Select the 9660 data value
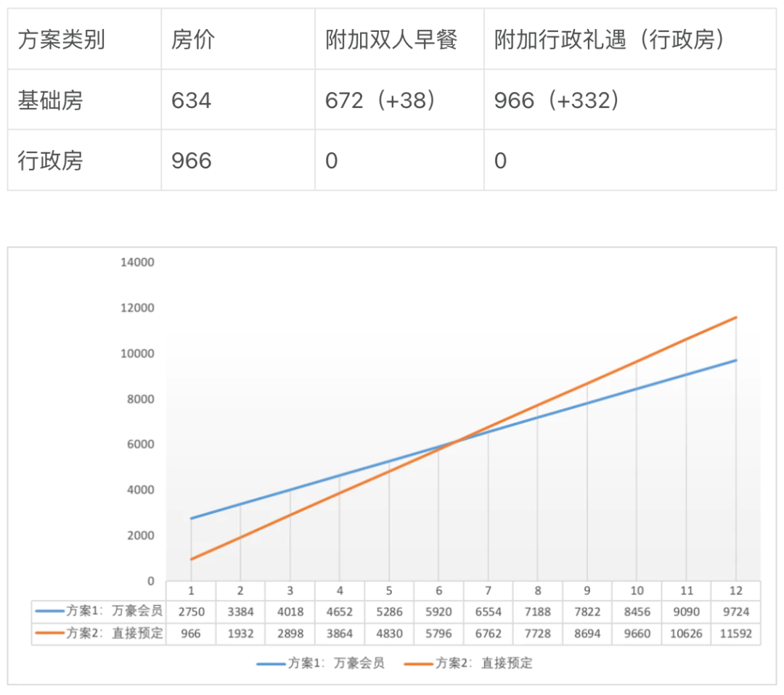Screen dimensions: 784x695 click(637, 634)
